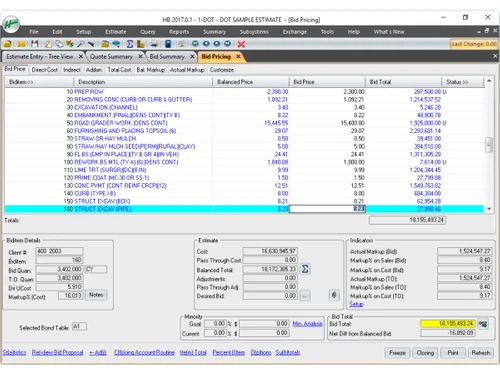The width and height of the screenshot is (500, 375).
Task: Open the Setup link under Indicators
Action: click(x=356, y=304)
